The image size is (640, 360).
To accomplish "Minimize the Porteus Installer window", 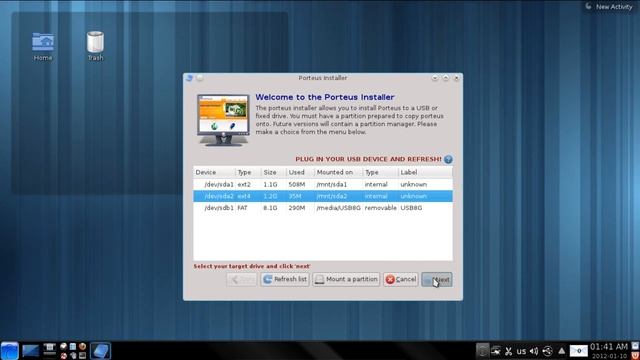I will (435, 78).
